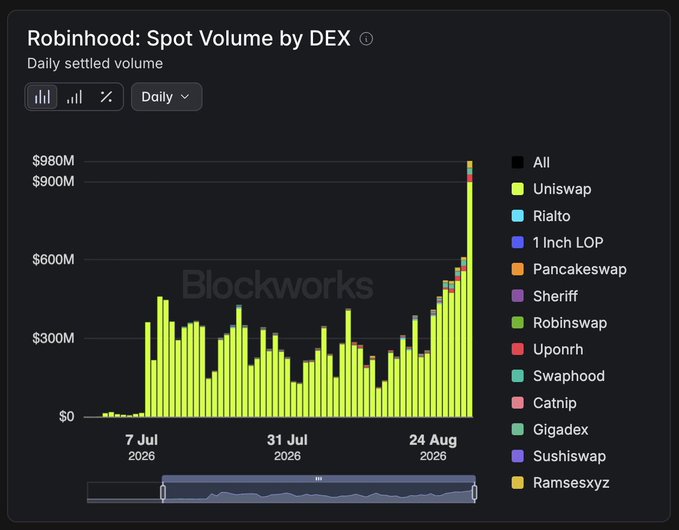Click the range selector's top grip bar
This screenshot has width=679, height=530.
click(x=319, y=478)
